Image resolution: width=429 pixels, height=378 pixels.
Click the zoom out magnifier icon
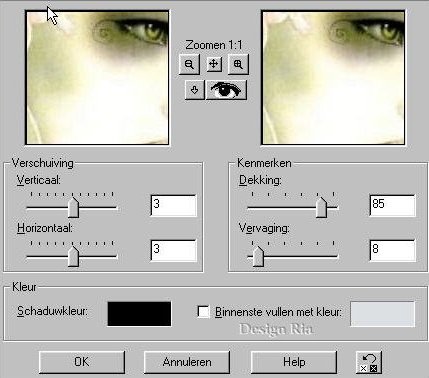[189, 64]
